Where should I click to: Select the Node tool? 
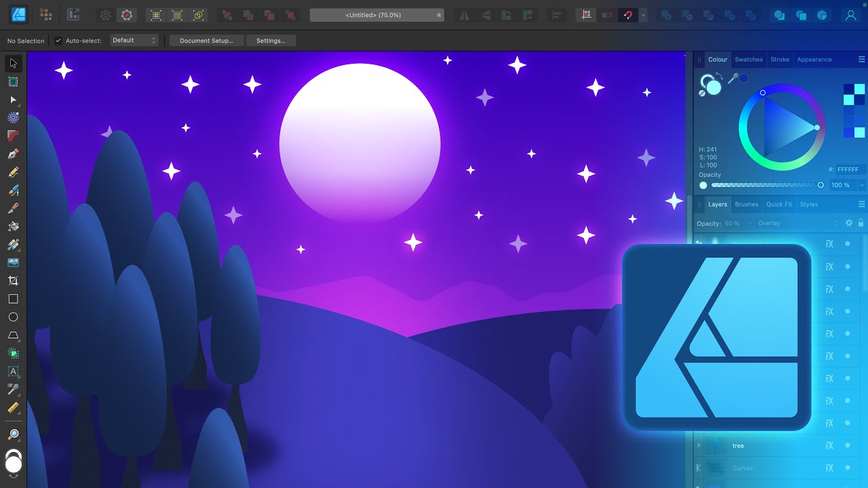[x=13, y=100]
